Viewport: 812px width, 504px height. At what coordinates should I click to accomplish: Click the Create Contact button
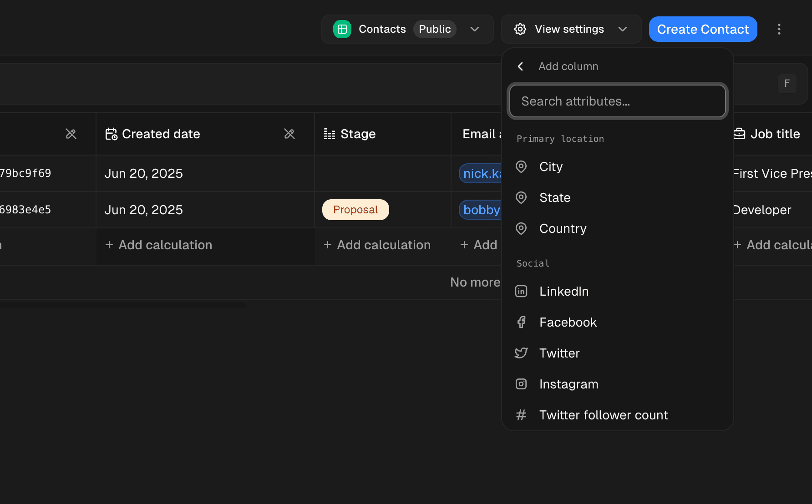[x=702, y=29]
